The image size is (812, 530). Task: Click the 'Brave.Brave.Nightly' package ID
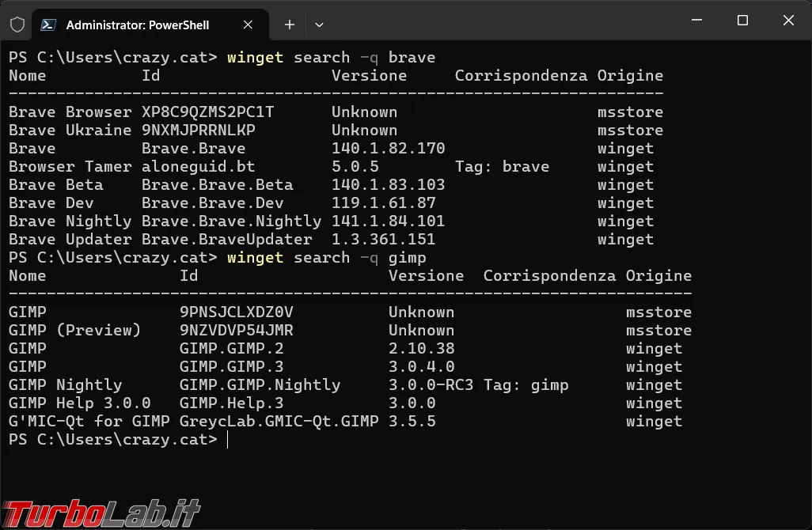[x=231, y=221]
